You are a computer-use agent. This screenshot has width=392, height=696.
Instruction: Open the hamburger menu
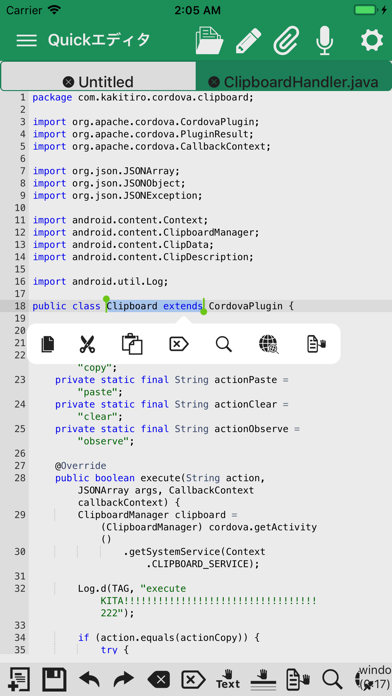(x=27, y=40)
